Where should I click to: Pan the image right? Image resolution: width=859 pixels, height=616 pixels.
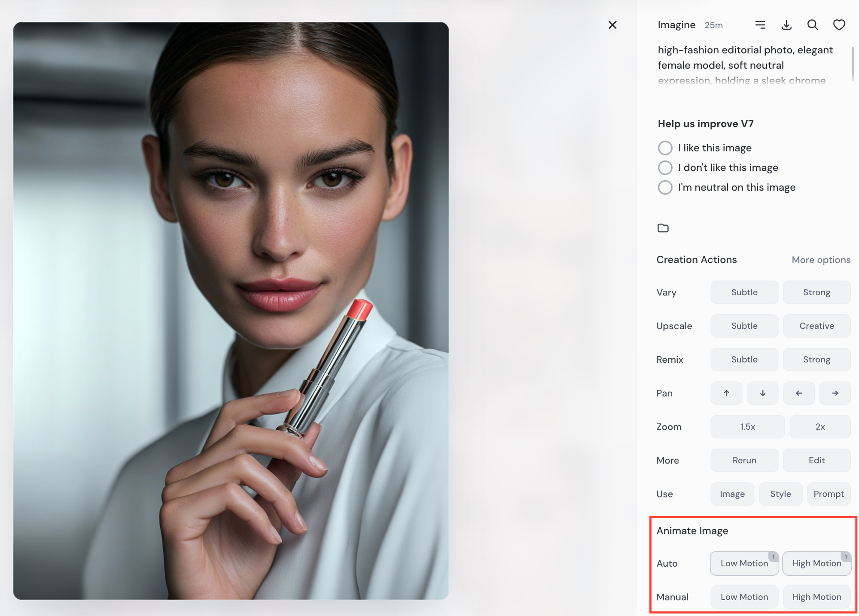click(835, 393)
